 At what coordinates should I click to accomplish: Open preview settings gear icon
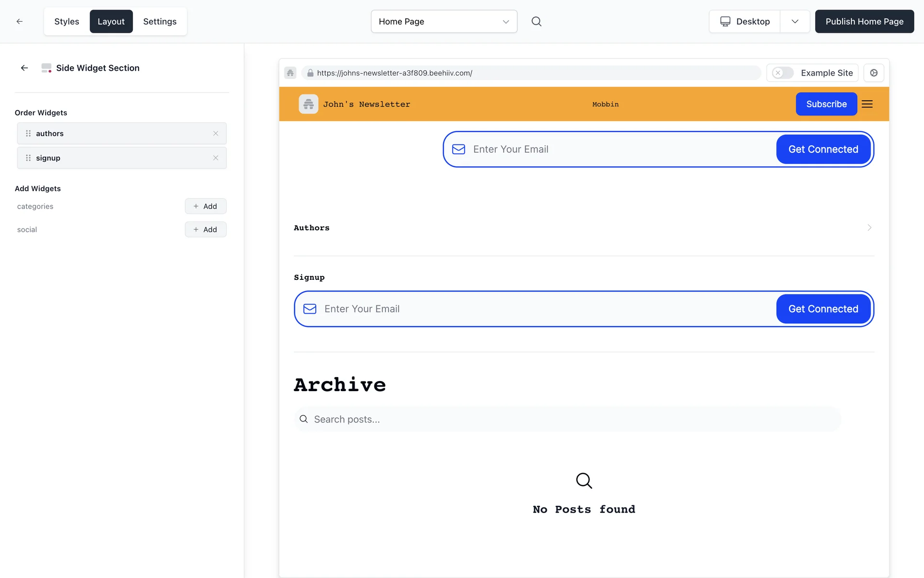(873, 73)
